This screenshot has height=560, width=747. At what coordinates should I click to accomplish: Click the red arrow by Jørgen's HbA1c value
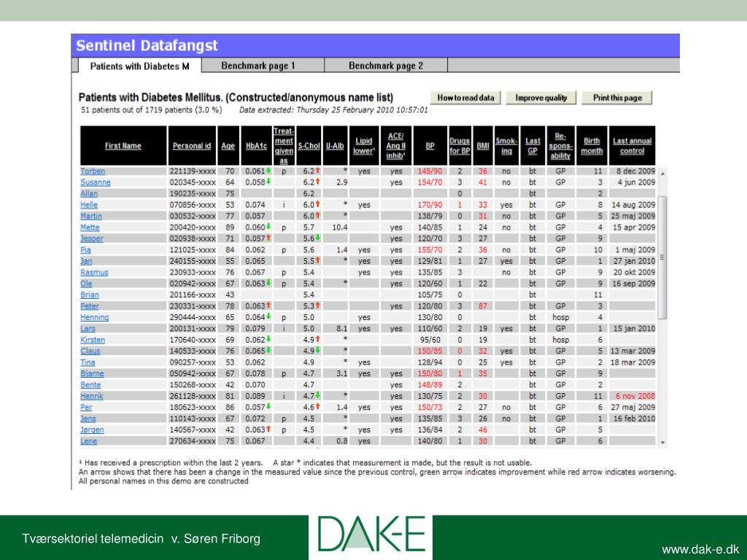point(268,429)
